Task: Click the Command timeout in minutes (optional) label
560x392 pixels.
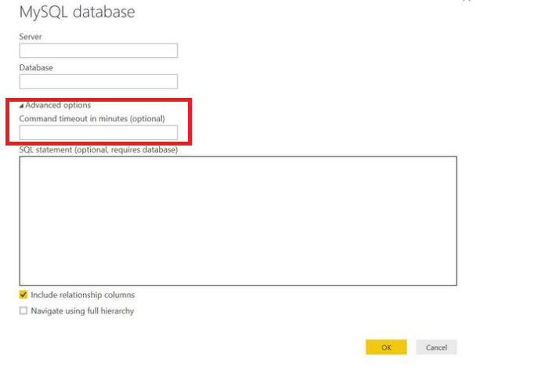Action: 92,119
